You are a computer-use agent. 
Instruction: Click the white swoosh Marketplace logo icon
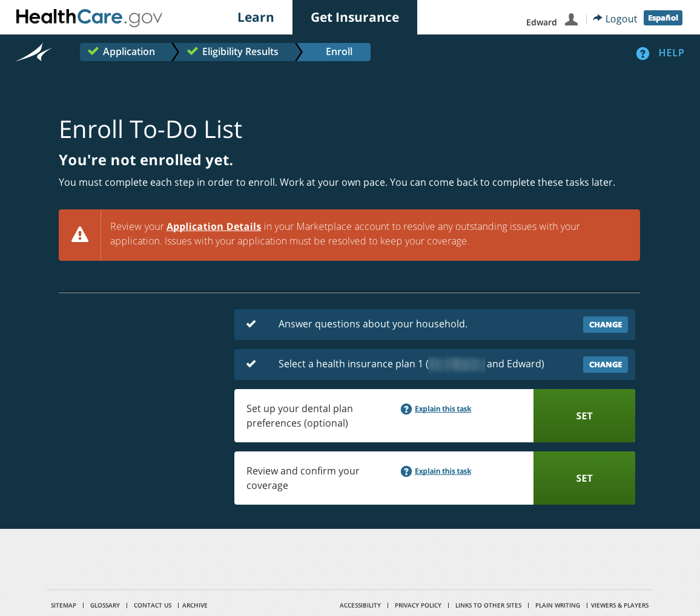[x=34, y=53]
